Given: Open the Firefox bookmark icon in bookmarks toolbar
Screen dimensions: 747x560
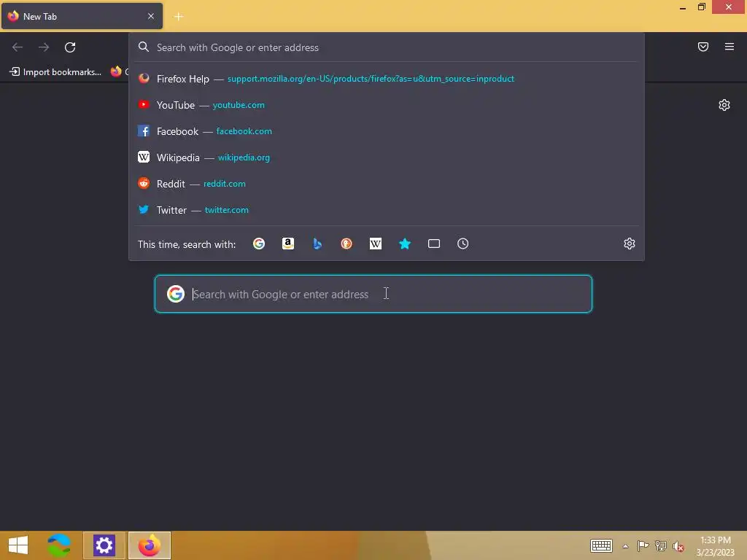Looking at the screenshot, I should click(x=116, y=71).
